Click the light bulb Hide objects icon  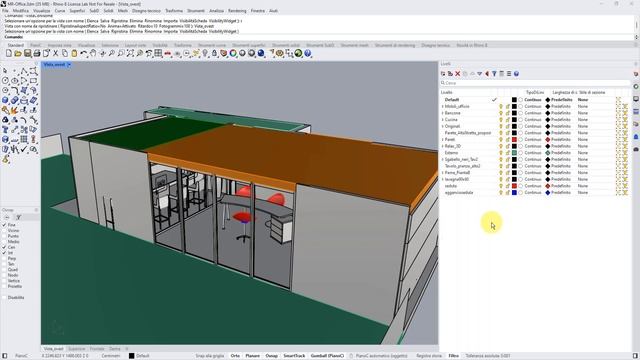[205, 53]
